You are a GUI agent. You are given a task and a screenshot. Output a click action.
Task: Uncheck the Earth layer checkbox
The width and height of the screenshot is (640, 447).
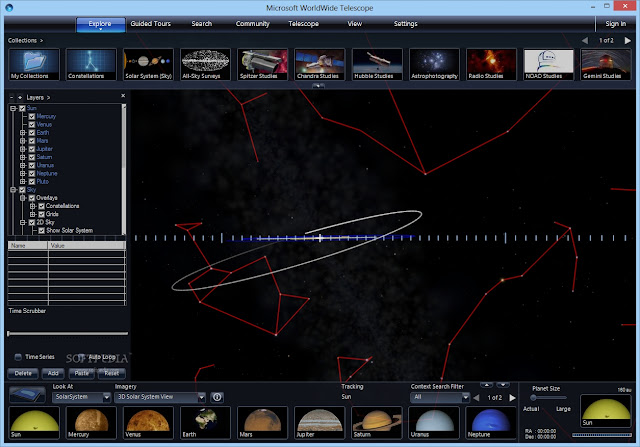click(32, 133)
